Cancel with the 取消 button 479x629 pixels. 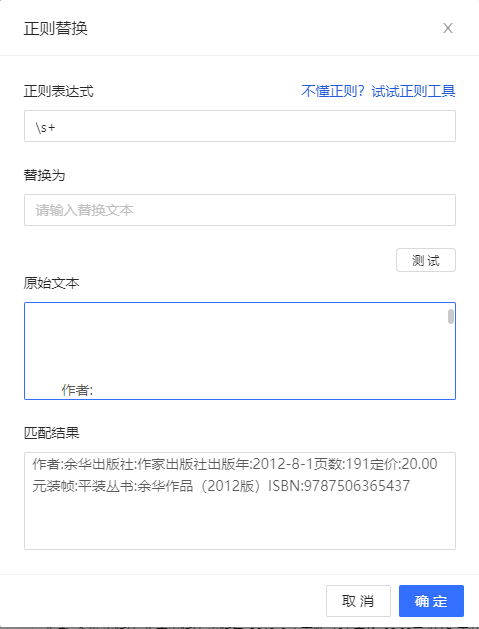tap(358, 601)
